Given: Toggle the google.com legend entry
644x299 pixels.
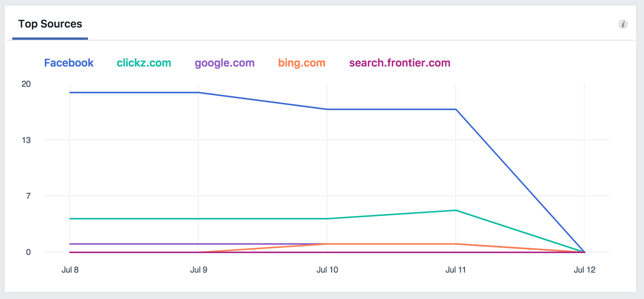Looking at the screenshot, I should (x=224, y=63).
